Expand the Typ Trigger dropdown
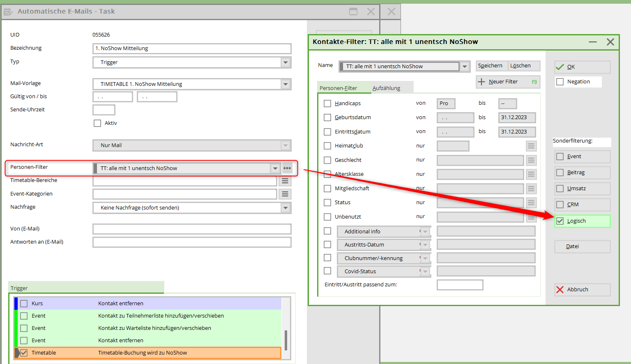This screenshot has width=631, height=364. point(286,62)
